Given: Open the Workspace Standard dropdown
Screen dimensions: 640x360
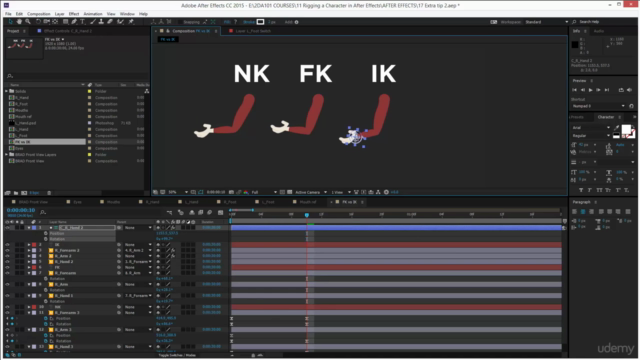Looking at the screenshot, I should [x=546, y=22].
